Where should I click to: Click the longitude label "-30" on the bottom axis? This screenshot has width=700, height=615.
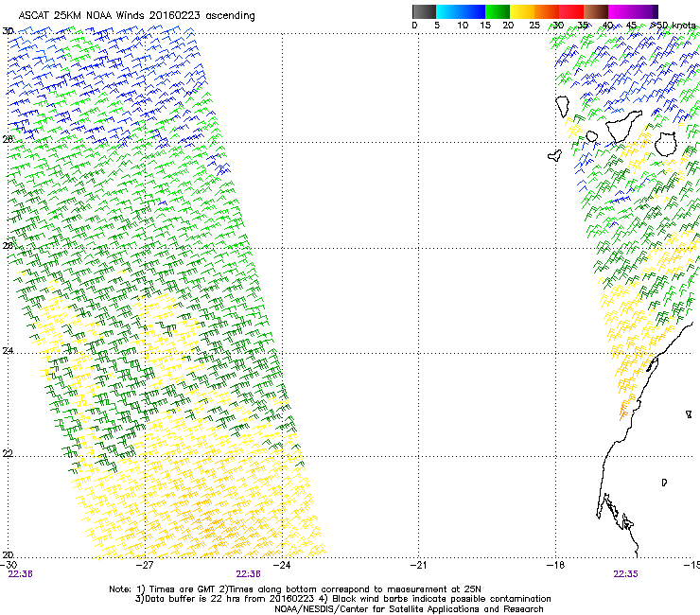9,565
